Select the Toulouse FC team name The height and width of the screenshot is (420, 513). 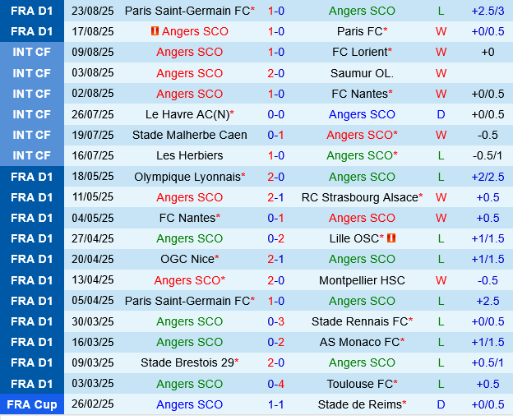coord(359,384)
